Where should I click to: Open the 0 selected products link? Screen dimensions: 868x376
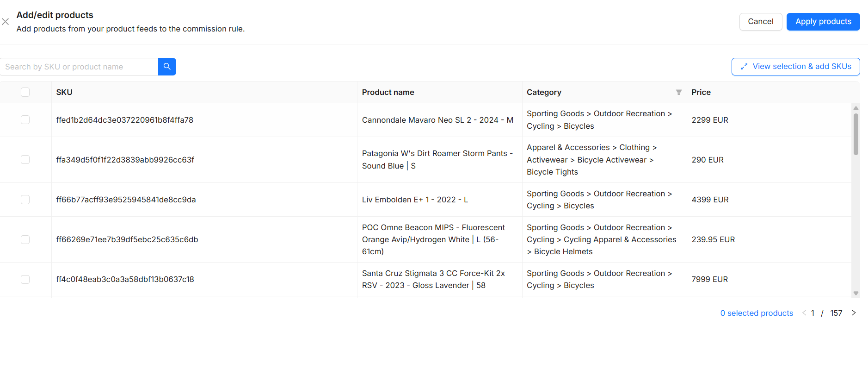757,313
